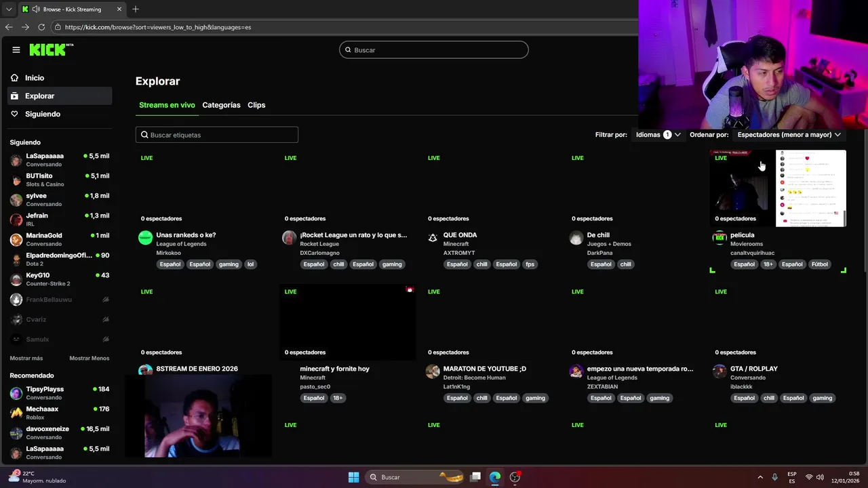Screen dimensions: 868x488
Task: Select the Streams en vivo tab
Action: (167, 105)
